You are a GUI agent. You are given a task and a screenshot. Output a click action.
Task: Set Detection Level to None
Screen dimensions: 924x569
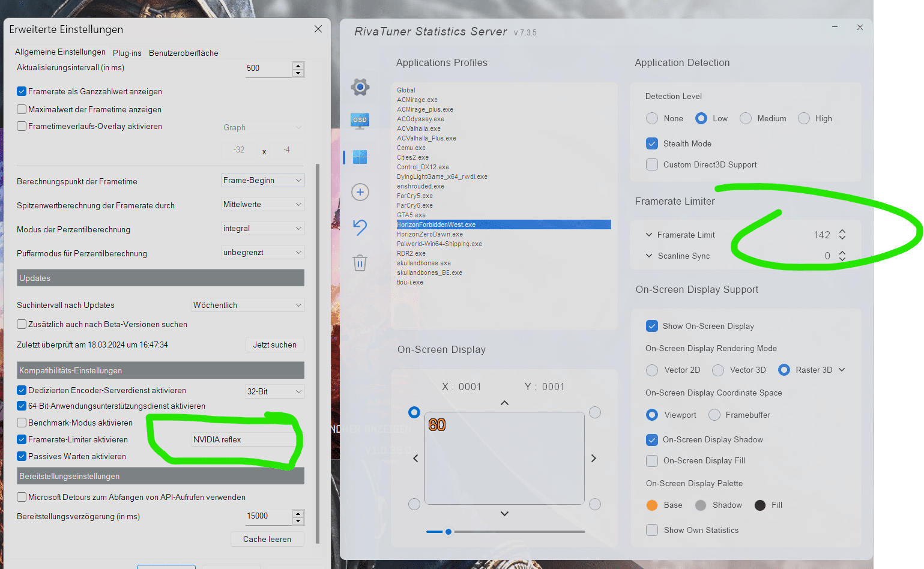click(x=652, y=118)
